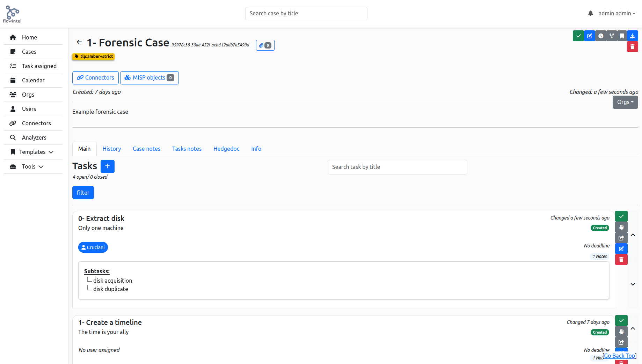This screenshot has height=364, width=642.
Task: Click the Search case by title field
Action: click(x=306, y=14)
